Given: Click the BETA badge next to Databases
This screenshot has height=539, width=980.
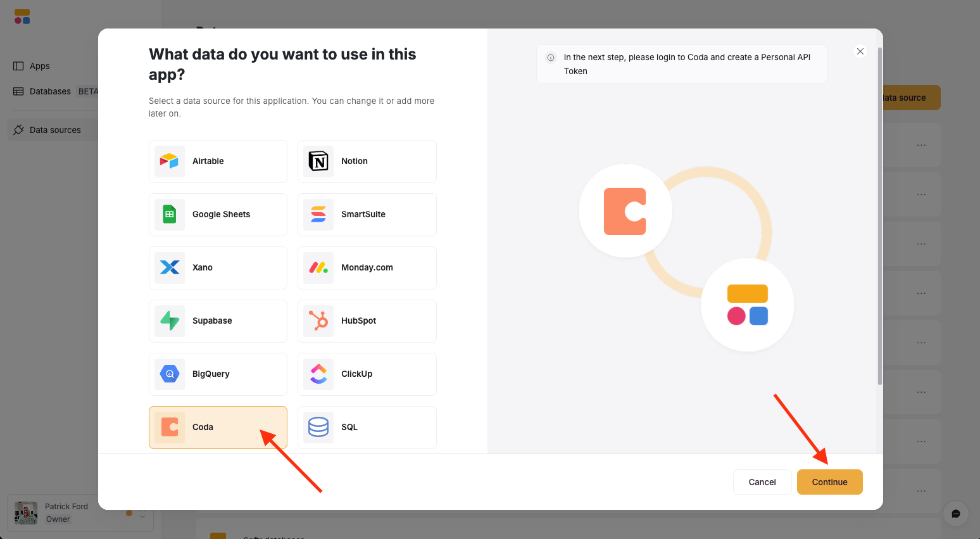Looking at the screenshot, I should click(88, 91).
